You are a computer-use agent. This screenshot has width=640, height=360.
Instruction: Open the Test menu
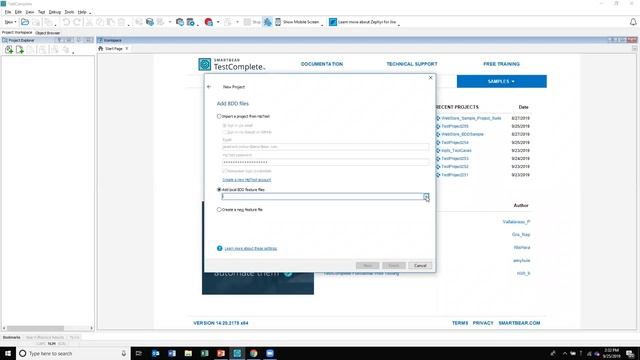coord(41,12)
